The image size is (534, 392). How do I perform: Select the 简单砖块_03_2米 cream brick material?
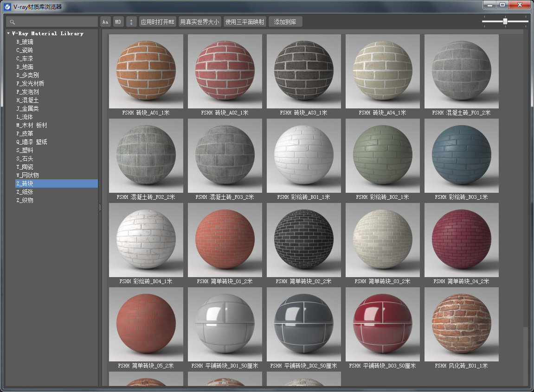(383, 240)
